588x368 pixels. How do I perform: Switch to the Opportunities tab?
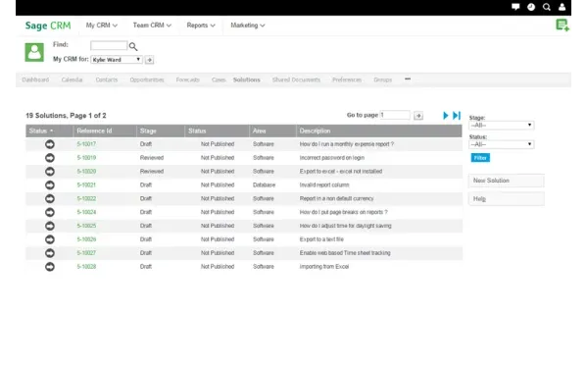[x=147, y=79]
